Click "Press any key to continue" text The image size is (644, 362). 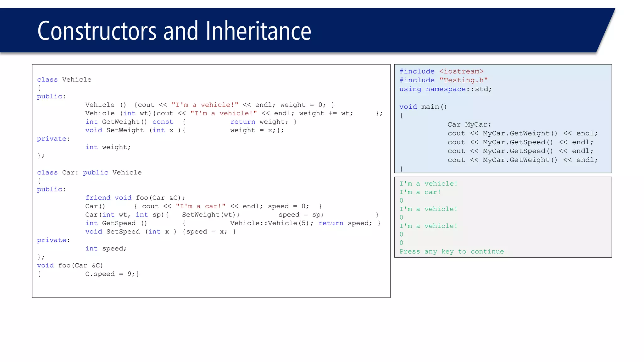coord(452,252)
